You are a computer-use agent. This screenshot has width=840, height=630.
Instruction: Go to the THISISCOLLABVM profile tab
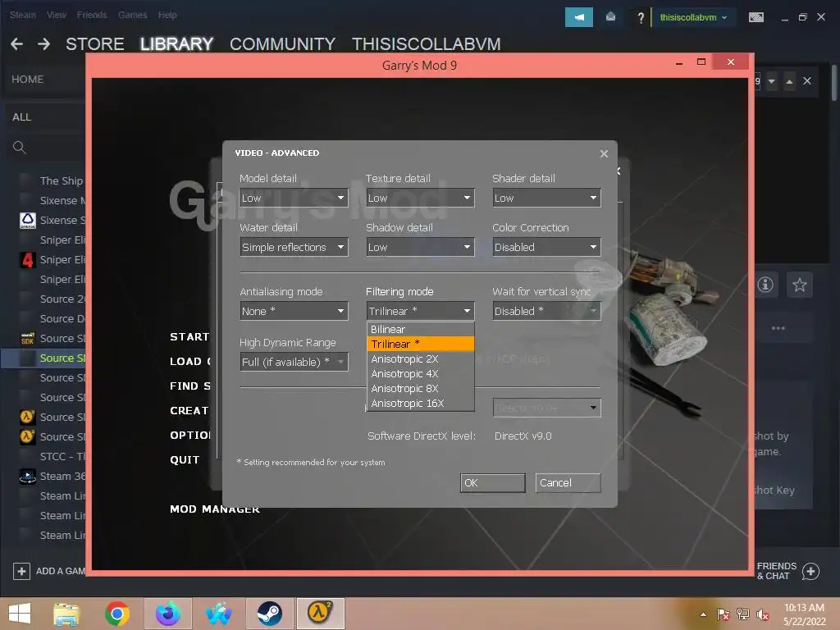(x=426, y=44)
